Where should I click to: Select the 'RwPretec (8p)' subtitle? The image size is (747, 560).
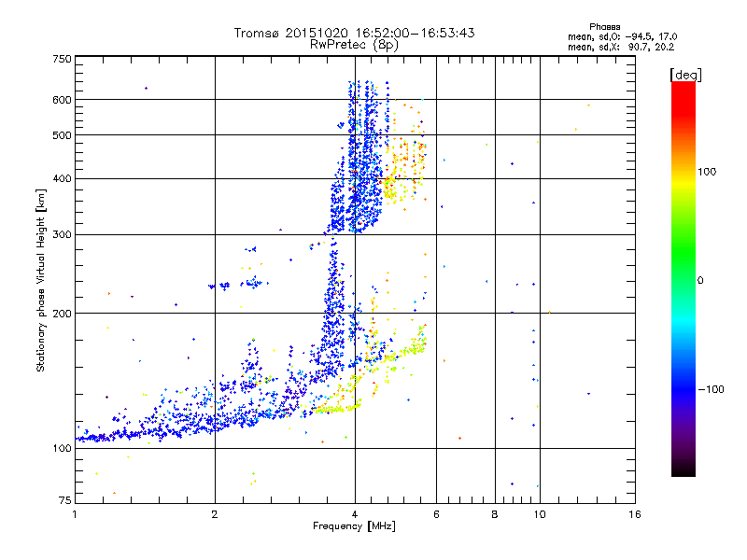(x=354, y=45)
